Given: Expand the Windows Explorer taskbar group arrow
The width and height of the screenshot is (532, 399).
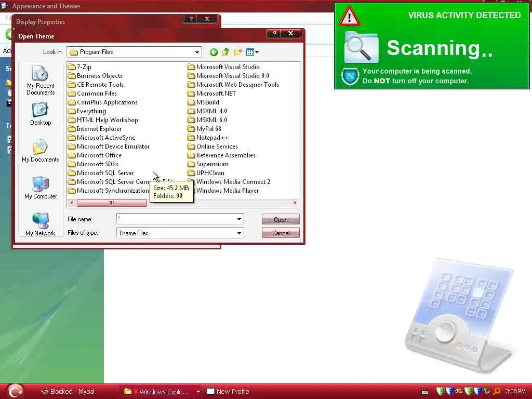Looking at the screenshot, I should [x=198, y=392].
